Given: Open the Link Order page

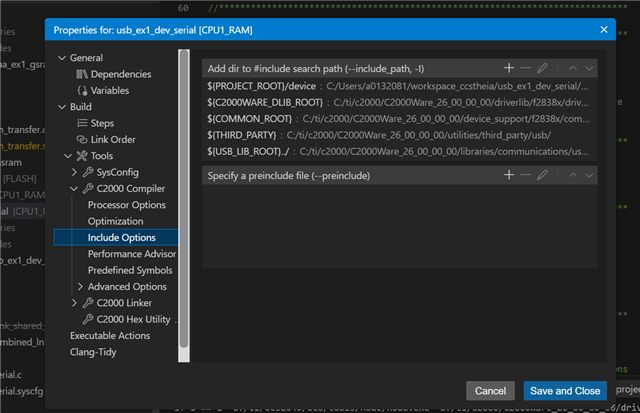Looking at the screenshot, I should click(113, 139).
